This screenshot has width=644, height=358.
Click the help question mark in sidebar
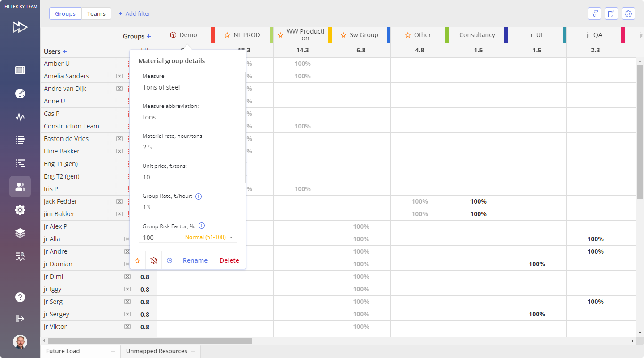[20, 297]
